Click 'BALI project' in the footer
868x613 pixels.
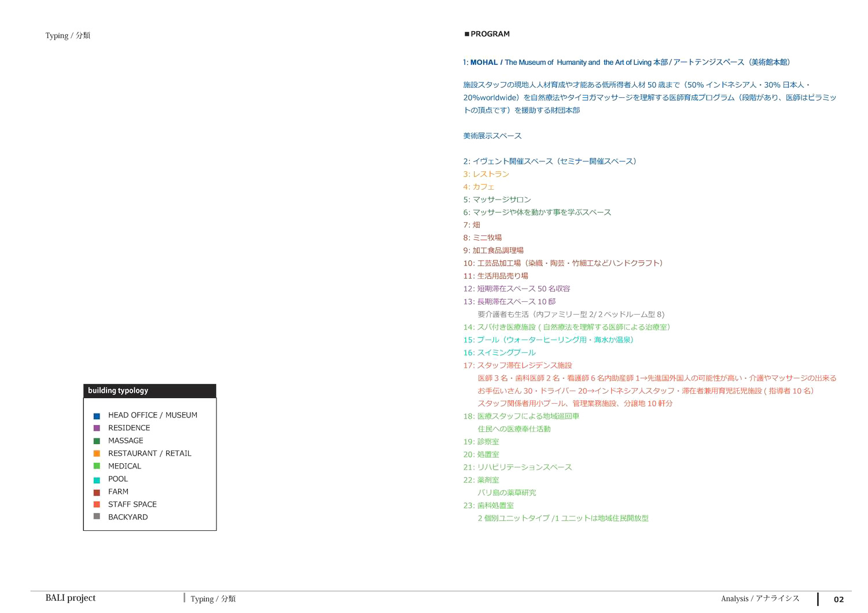coord(71,598)
